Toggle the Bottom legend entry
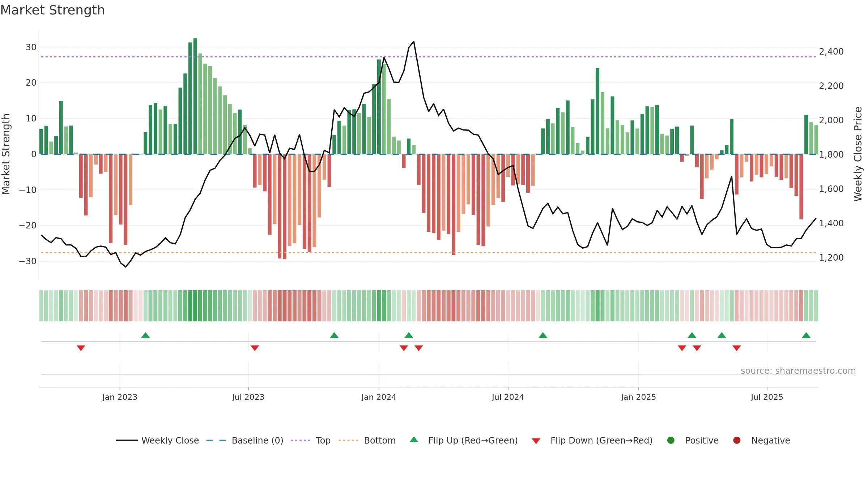The width and height of the screenshot is (868, 488). tap(367, 440)
